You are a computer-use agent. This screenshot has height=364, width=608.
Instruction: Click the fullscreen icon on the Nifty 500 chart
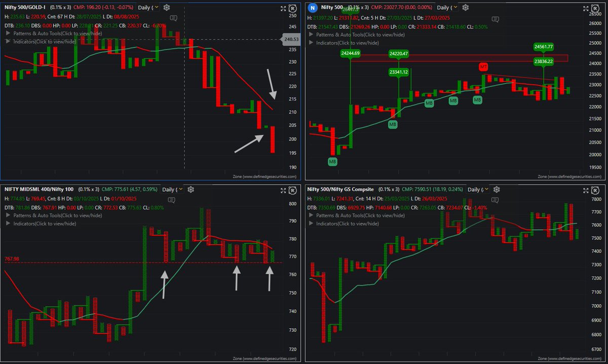click(587, 8)
